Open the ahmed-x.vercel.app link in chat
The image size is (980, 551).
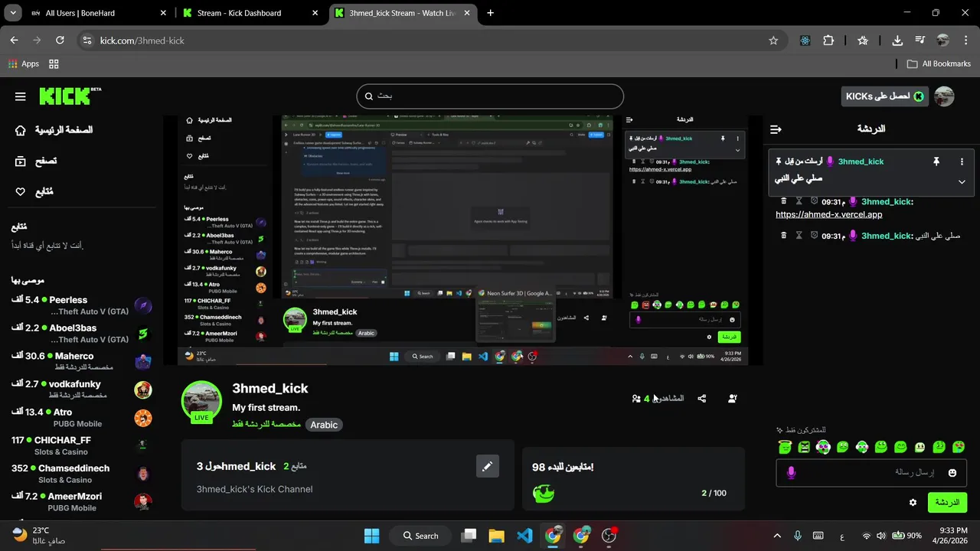click(828, 214)
